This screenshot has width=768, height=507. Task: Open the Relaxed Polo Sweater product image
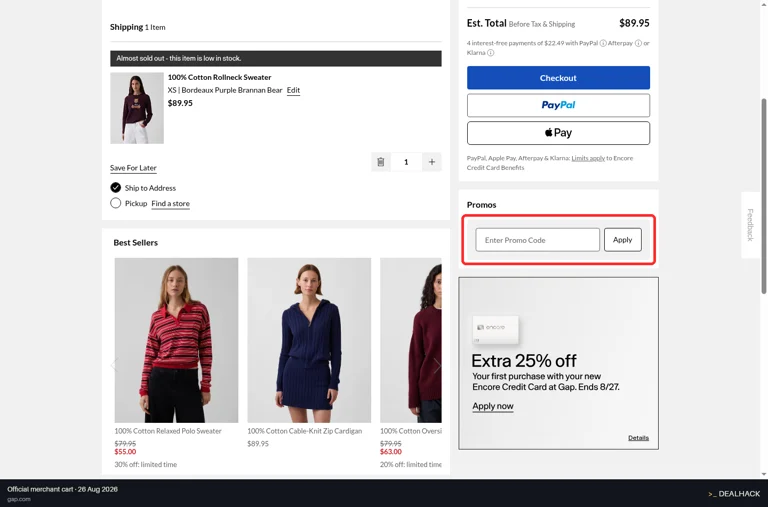pyautogui.click(x=176, y=340)
